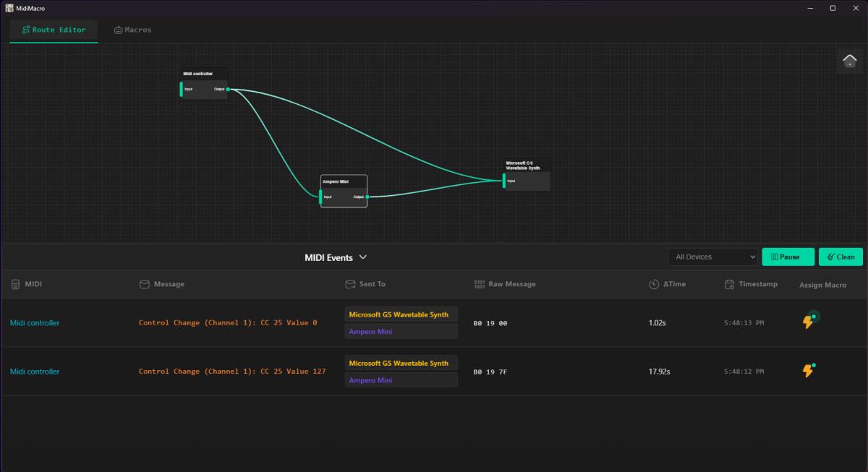Image resolution: width=868 pixels, height=472 pixels.
Task: Click Midi controller node input port
Action: coord(181,89)
